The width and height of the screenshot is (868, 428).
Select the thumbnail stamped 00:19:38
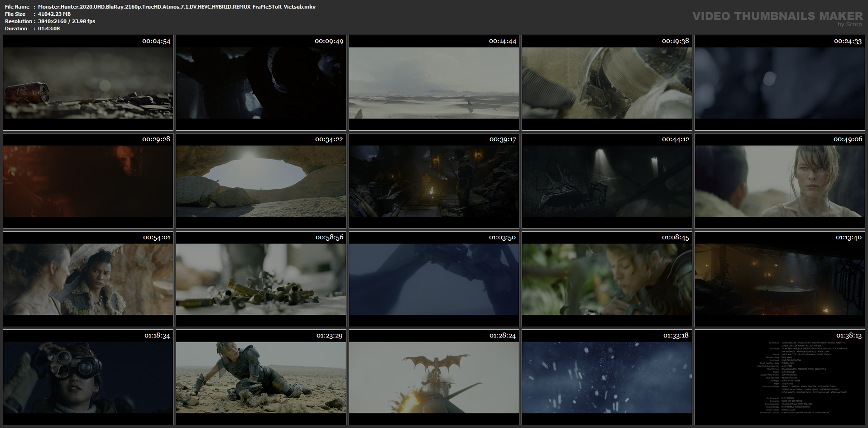[607, 83]
